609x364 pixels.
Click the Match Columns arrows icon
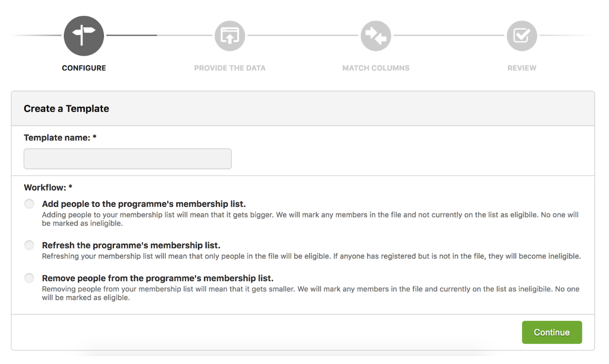tap(376, 36)
